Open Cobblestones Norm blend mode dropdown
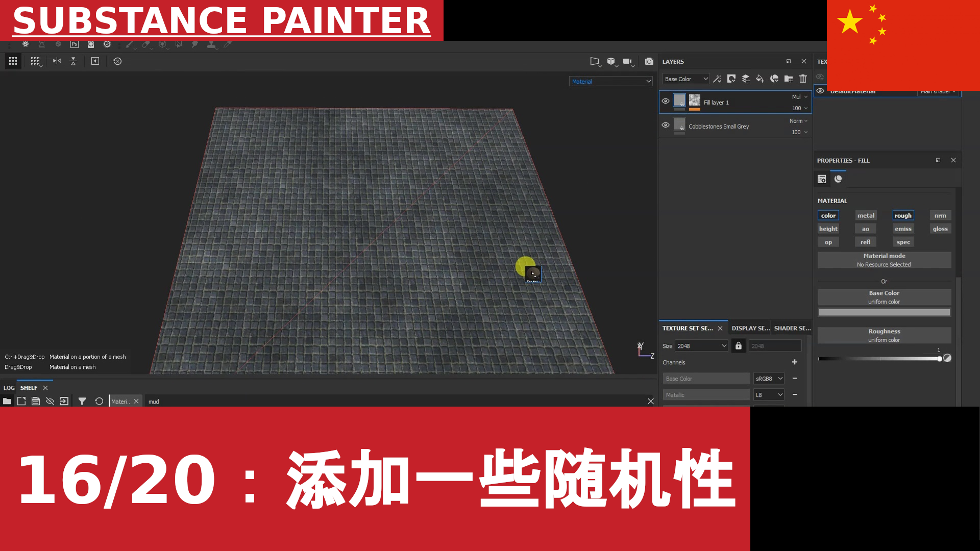This screenshot has width=980, height=551. point(799,121)
